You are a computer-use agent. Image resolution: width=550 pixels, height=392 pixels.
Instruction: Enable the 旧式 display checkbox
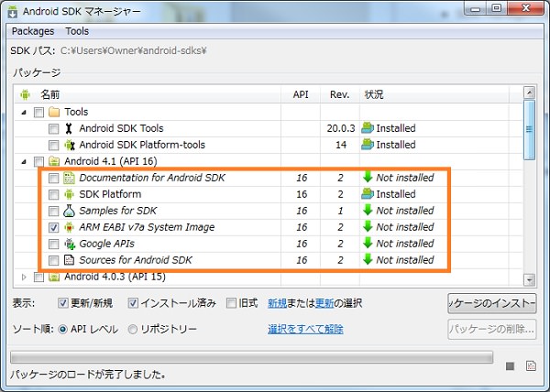click(x=231, y=303)
